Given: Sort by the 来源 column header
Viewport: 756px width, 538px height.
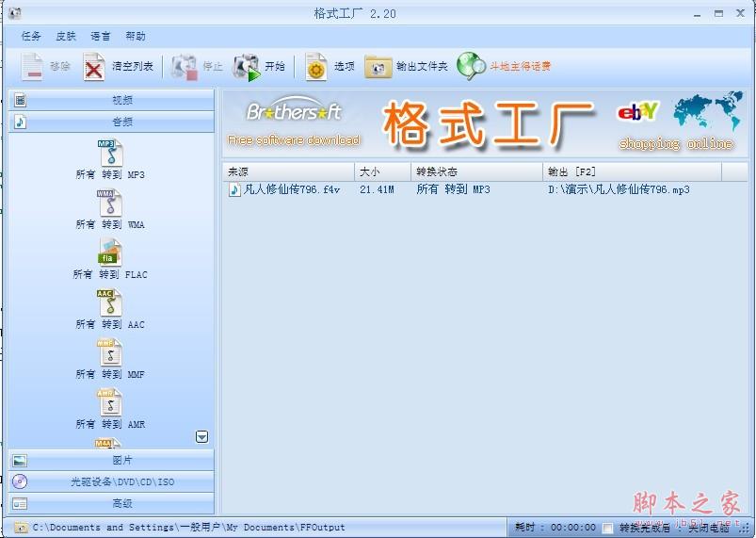Looking at the screenshot, I should [x=288, y=171].
